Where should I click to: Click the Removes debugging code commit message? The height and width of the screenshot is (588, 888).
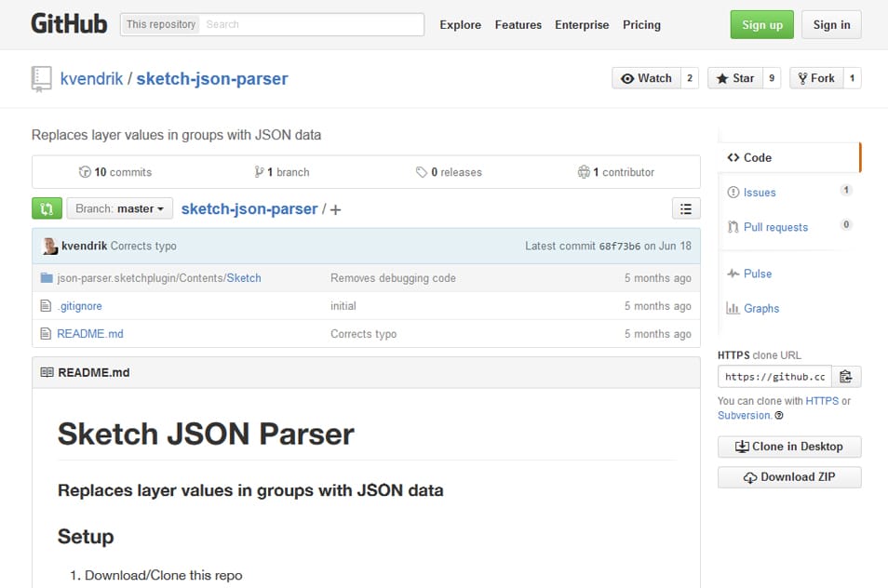pyautogui.click(x=393, y=278)
